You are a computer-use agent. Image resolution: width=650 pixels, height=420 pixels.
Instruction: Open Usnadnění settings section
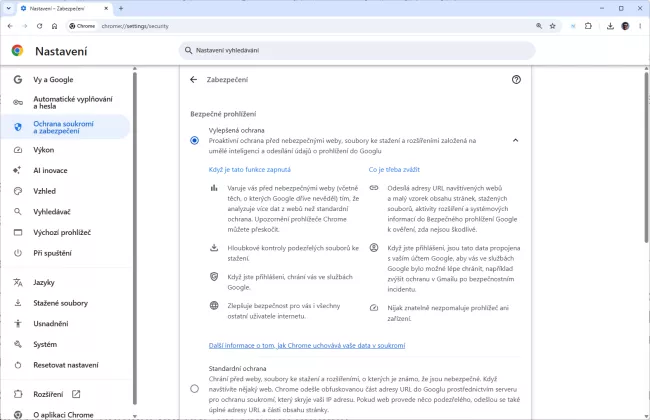point(65,323)
